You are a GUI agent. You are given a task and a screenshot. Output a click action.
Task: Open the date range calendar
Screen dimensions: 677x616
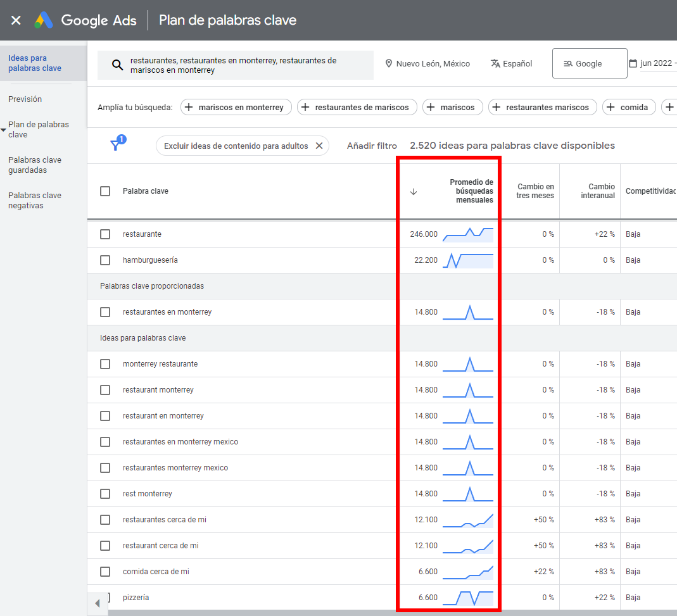pyautogui.click(x=633, y=63)
